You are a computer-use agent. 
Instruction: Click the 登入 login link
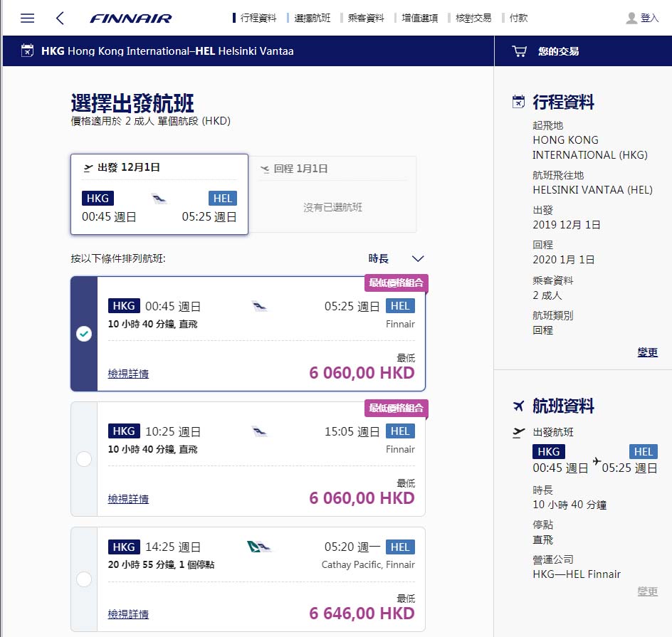649,18
